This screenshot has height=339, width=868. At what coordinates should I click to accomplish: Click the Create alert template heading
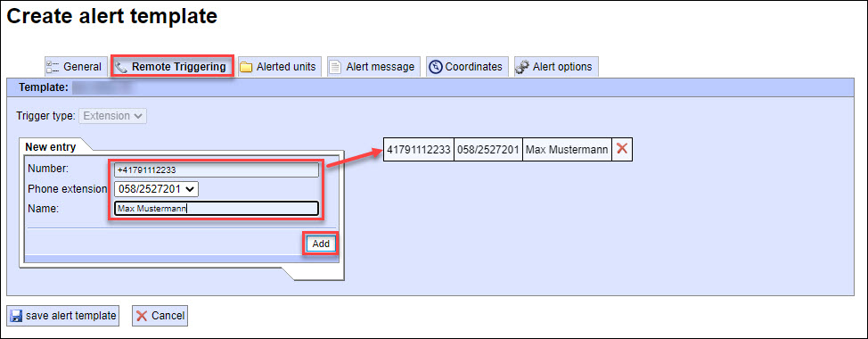(x=111, y=16)
